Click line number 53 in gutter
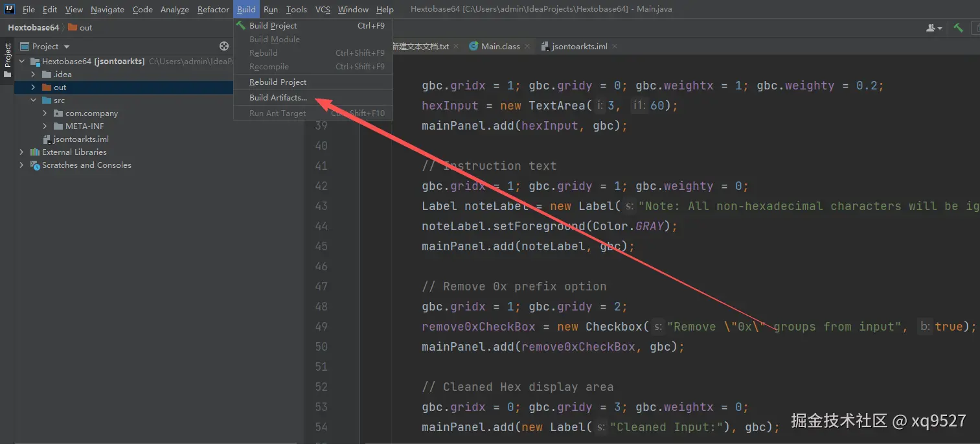The width and height of the screenshot is (980, 444). click(321, 407)
